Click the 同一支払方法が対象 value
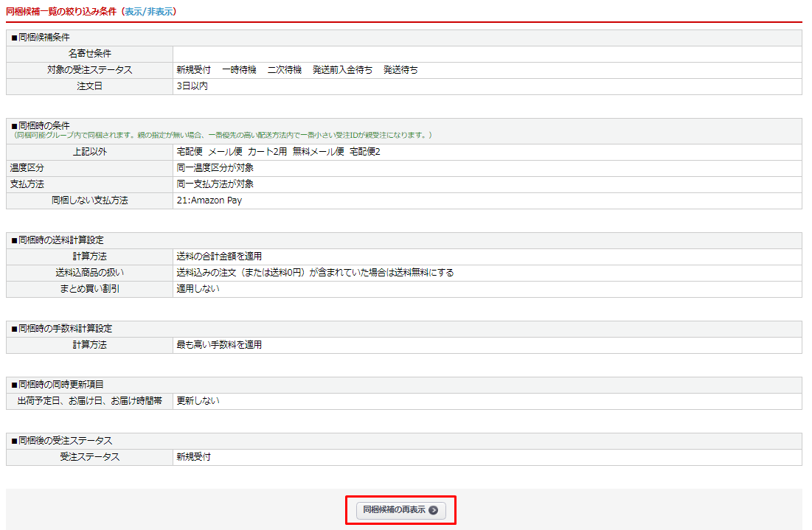 point(215,184)
